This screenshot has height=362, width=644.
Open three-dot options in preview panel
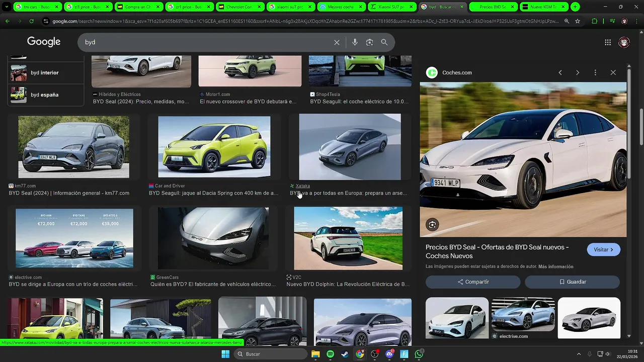click(595, 72)
